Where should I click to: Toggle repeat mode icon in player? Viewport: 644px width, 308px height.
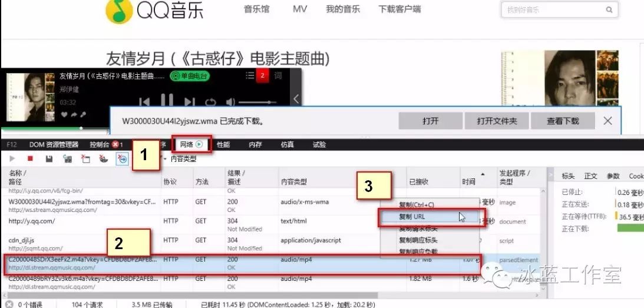210,102
